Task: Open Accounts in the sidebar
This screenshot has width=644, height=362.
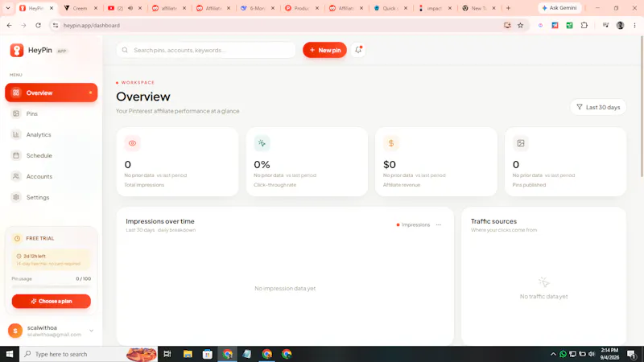Action: click(x=52, y=176)
